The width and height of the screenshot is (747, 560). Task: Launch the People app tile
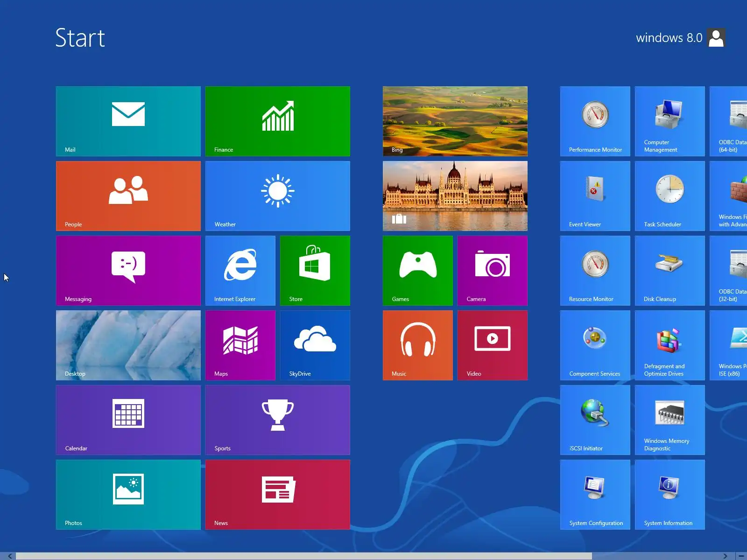pos(128,196)
